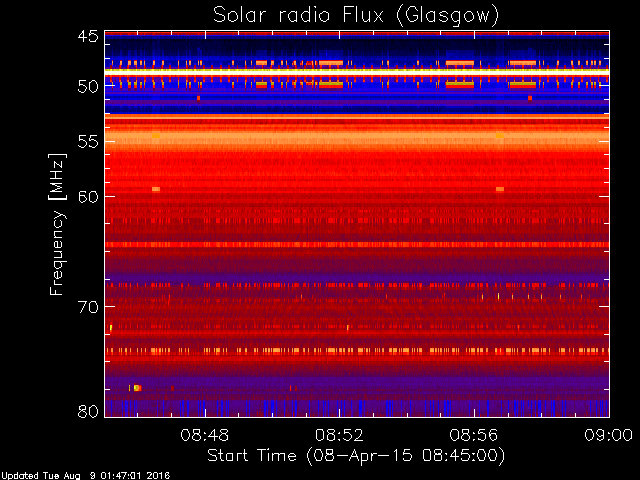Click the 09:00 time tick label
Image resolution: width=640 pixels, height=480 pixels.
[609, 436]
